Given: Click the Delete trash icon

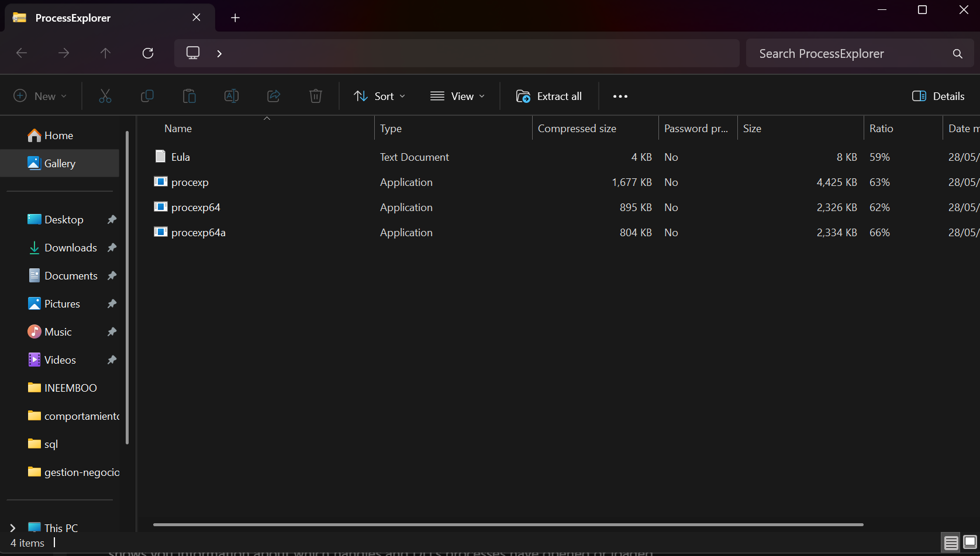Looking at the screenshot, I should click(x=316, y=96).
